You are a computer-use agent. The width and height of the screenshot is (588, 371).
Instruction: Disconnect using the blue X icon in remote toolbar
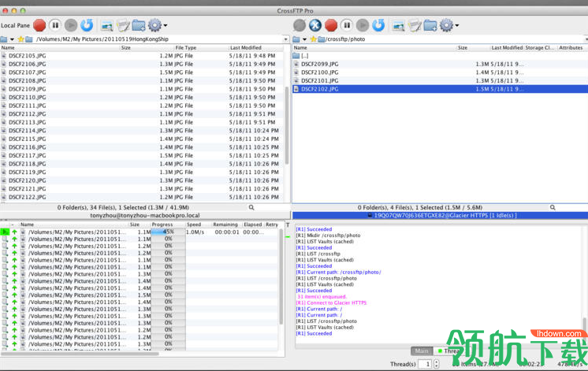pos(315,25)
